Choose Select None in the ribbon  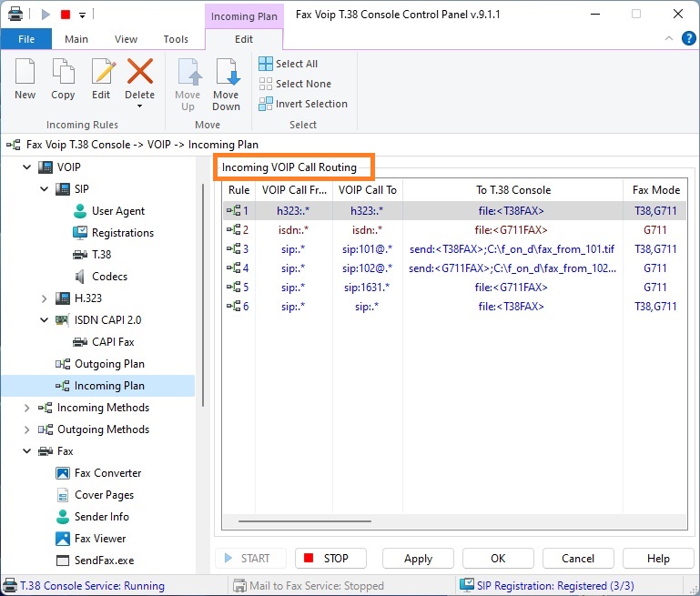point(295,84)
